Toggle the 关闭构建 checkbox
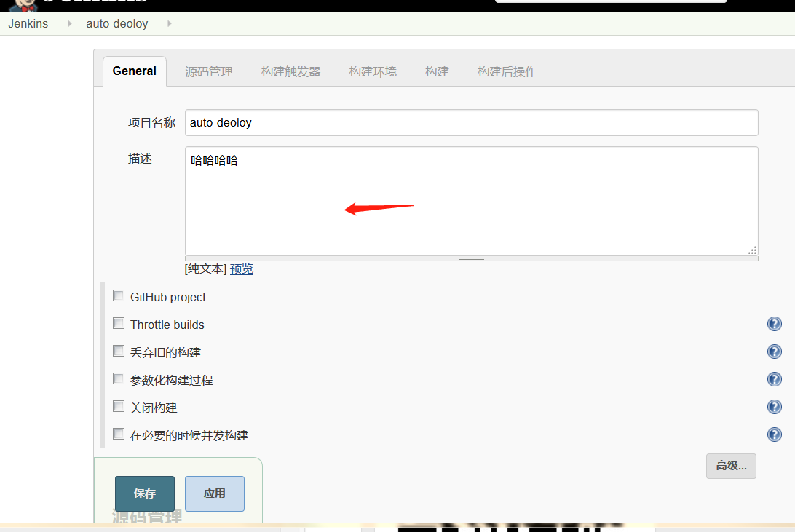The image size is (795, 532). pyautogui.click(x=119, y=406)
